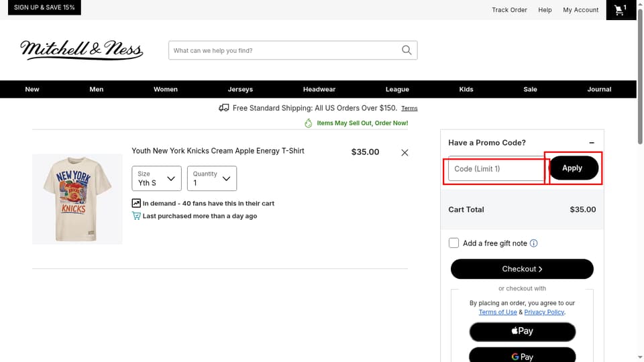Open the Privacy Policy link
Viewport: 644px width, 362px height.
(x=544, y=312)
